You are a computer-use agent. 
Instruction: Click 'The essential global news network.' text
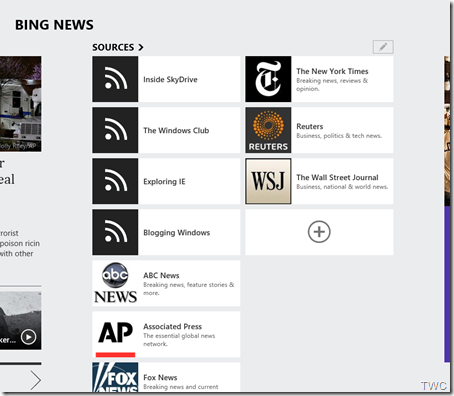click(179, 340)
